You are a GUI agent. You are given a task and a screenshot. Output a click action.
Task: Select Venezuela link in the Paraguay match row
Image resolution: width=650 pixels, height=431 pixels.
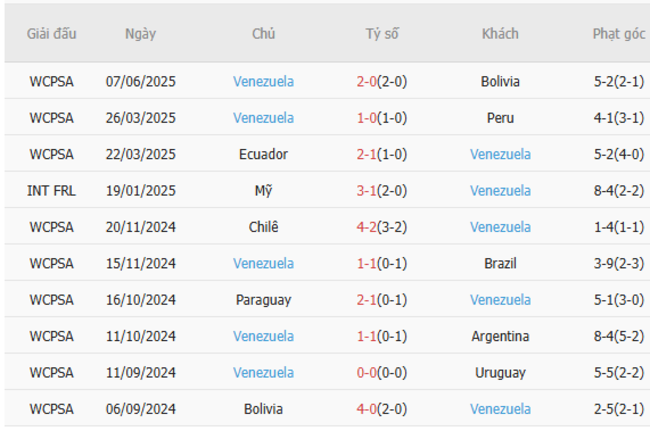click(500, 299)
